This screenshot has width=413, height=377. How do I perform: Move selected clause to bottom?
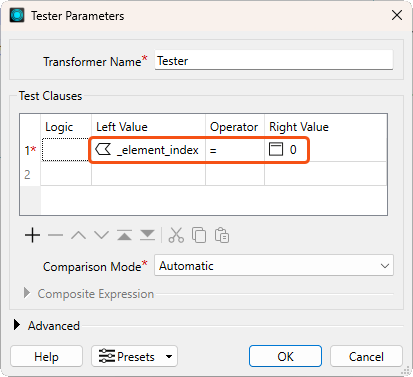click(147, 235)
